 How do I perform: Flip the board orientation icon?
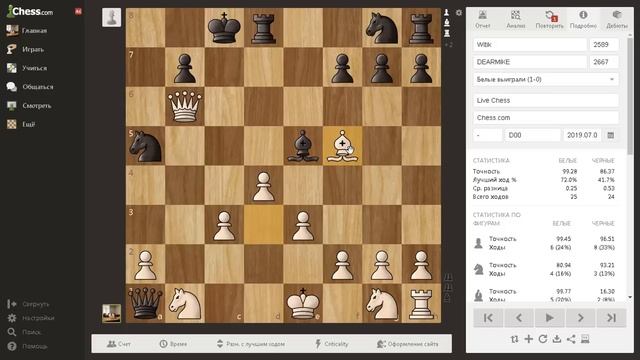pos(514,339)
